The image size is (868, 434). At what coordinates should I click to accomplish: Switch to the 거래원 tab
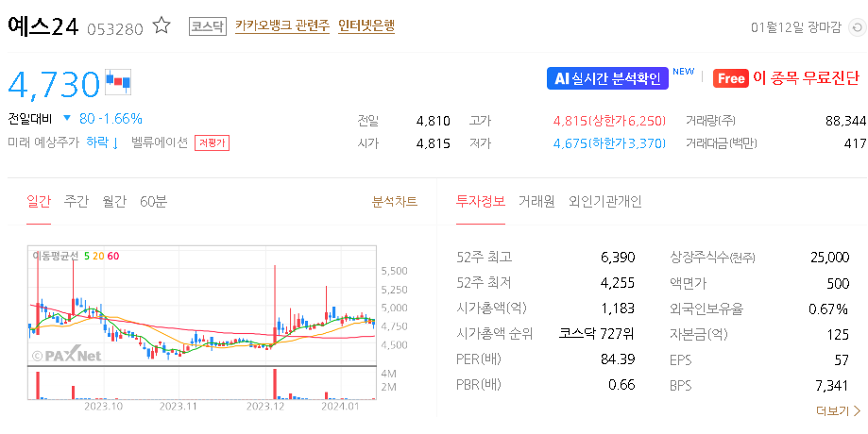[536, 201]
